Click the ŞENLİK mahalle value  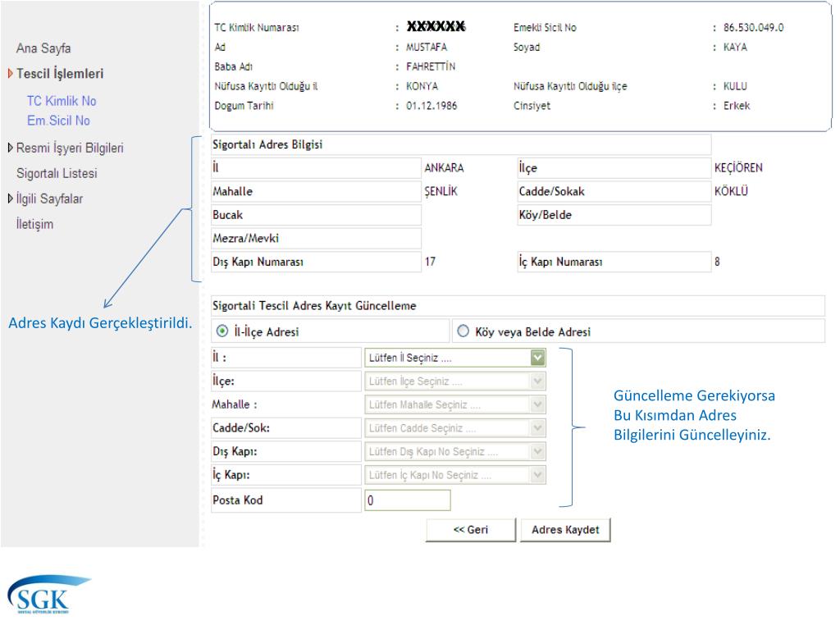point(441,191)
